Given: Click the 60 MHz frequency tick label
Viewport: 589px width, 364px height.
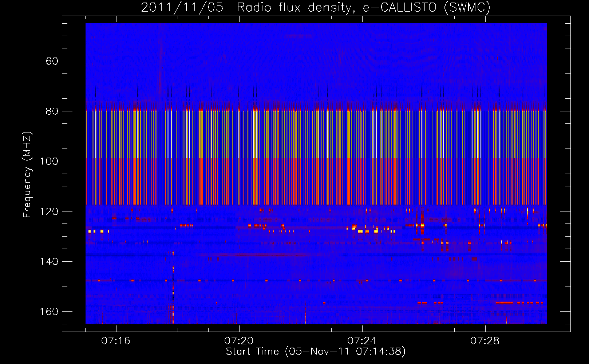Looking at the screenshot, I should 52,61.
